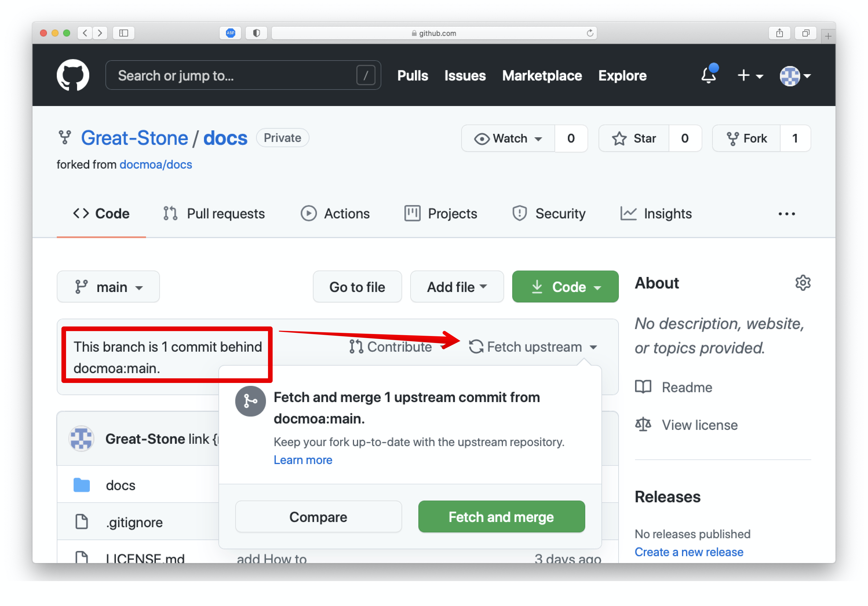
Task: Open the notifications bell
Action: pyautogui.click(x=708, y=75)
